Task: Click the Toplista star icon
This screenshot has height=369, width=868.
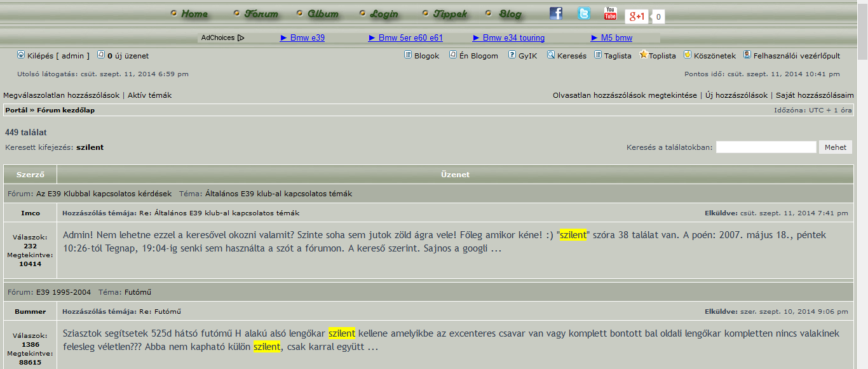Action: pyautogui.click(x=644, y=55)
